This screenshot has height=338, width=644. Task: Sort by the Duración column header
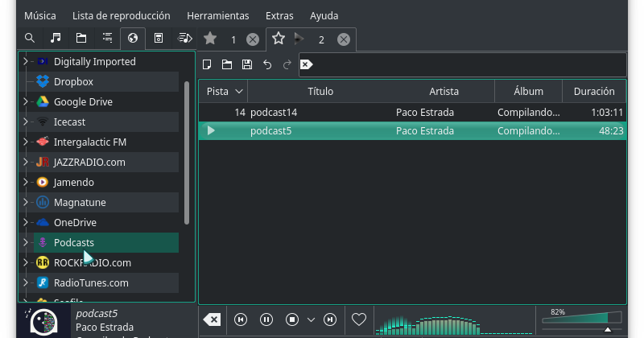pyautogui.click(x=594, y=91)
